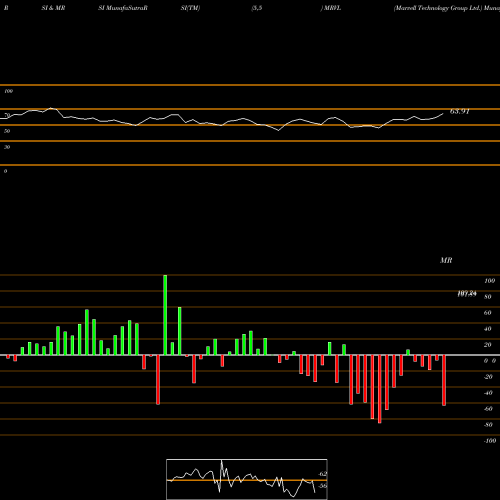Image resolution: width=500 pixels, height=500 pixels.
Task: Click the 70 level label on RSI axis
Action: (7, 115)
